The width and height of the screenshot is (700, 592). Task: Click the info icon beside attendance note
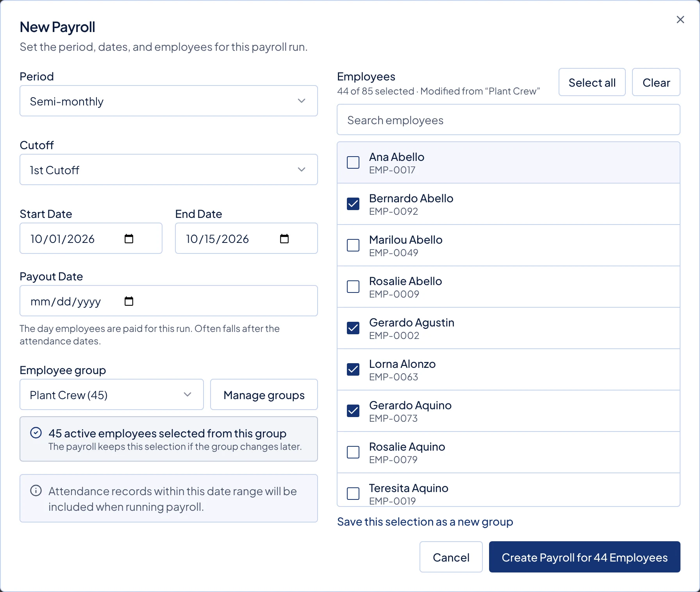36,490
